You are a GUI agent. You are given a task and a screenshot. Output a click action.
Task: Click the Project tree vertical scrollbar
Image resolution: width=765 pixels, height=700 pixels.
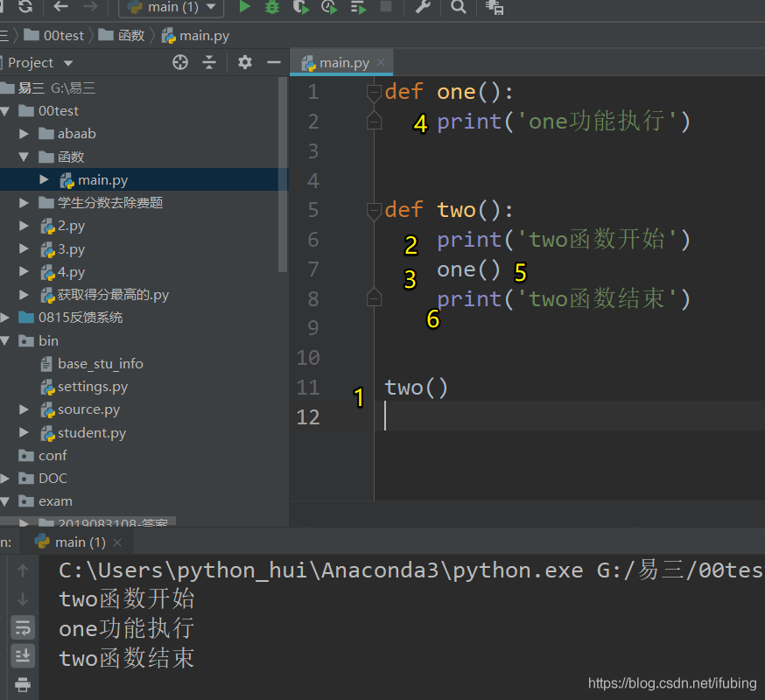(x=283, y=174)
